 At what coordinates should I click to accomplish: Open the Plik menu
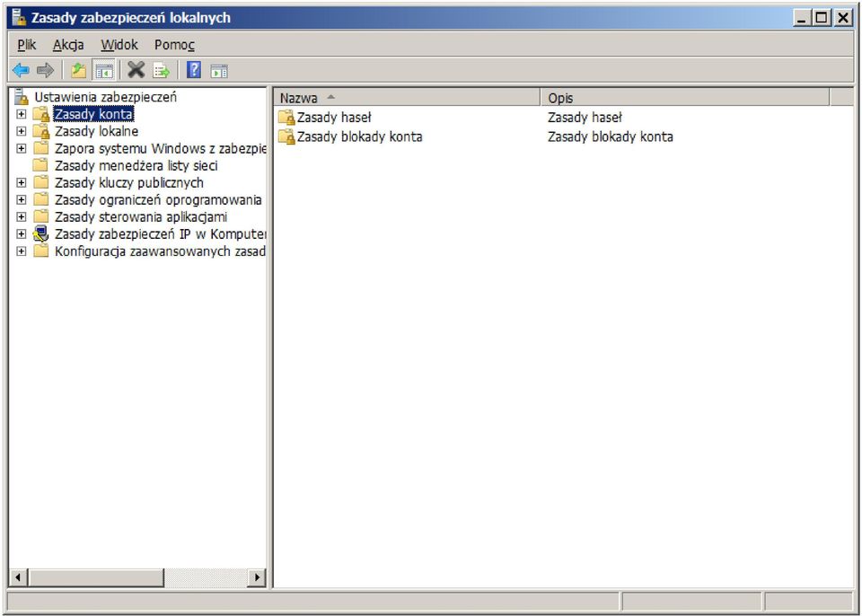(x=26, y=45)
